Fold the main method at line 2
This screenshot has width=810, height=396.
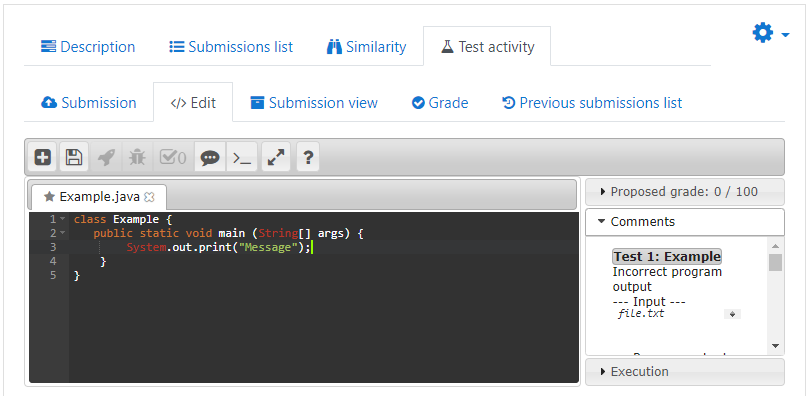tap(63, 233)
